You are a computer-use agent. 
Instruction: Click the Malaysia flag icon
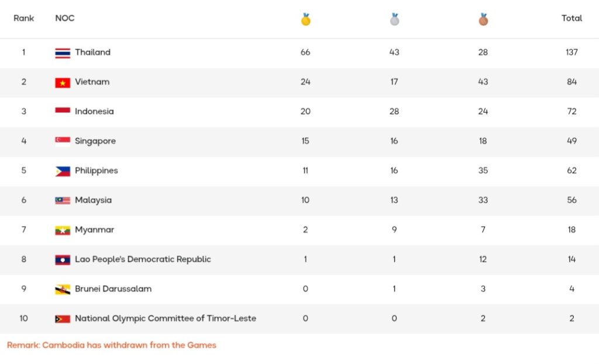(63, 200)
